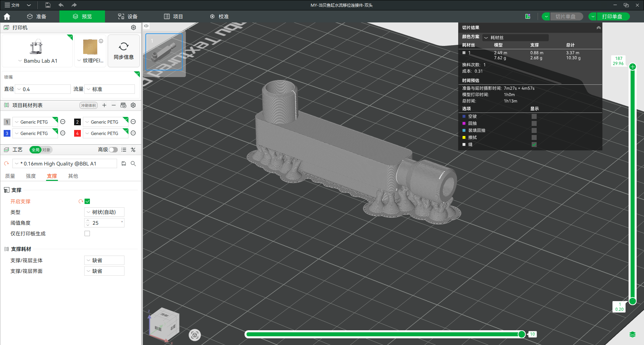Show retraction moves checkbox

pos(534,123)
